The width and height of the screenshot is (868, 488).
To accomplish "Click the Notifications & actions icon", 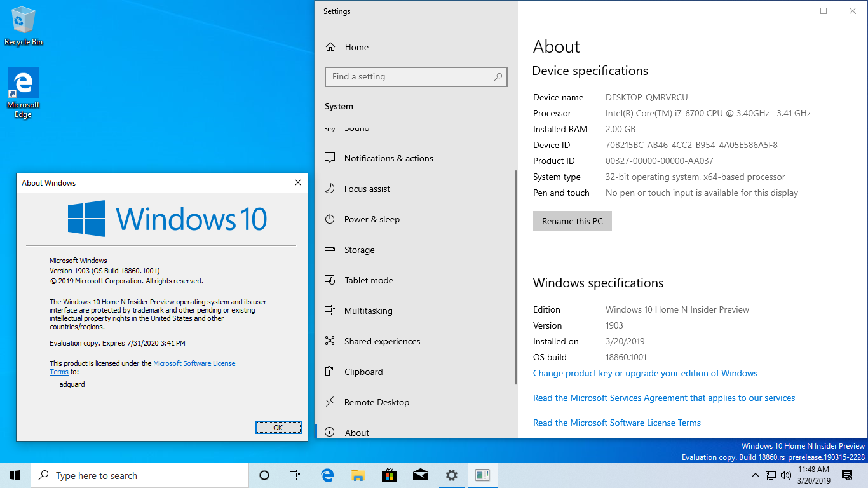I will pos(330,158).
